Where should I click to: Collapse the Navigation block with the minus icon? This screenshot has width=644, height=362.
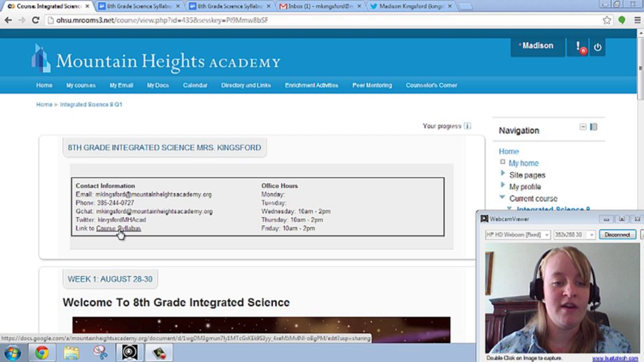[x=583, y=127]
